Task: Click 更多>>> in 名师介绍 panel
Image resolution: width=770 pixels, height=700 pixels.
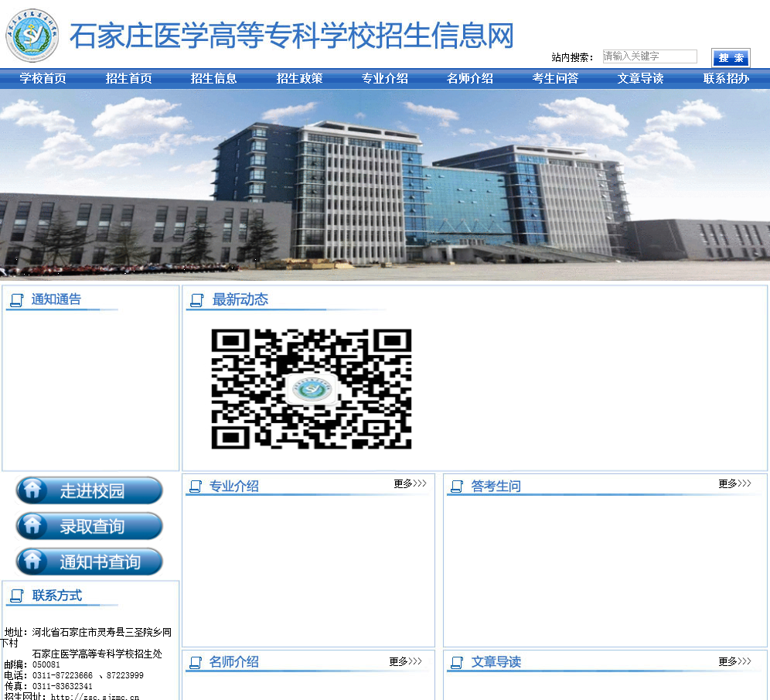Action: [x=406, y=661]
